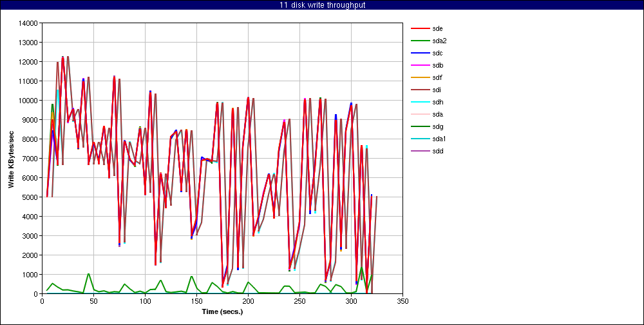Click the 7000 y-axis value
This screenshot has height=325, width=644.
point(30,159)
